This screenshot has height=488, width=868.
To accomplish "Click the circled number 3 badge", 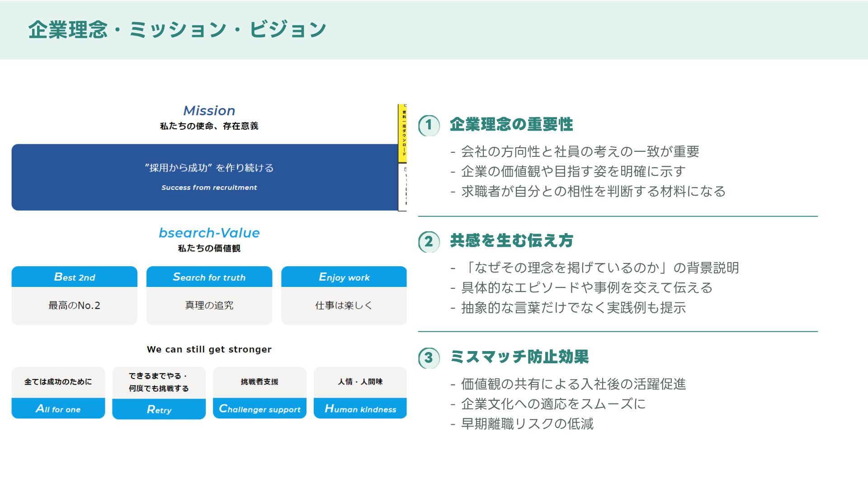I will tap(429, 358).
